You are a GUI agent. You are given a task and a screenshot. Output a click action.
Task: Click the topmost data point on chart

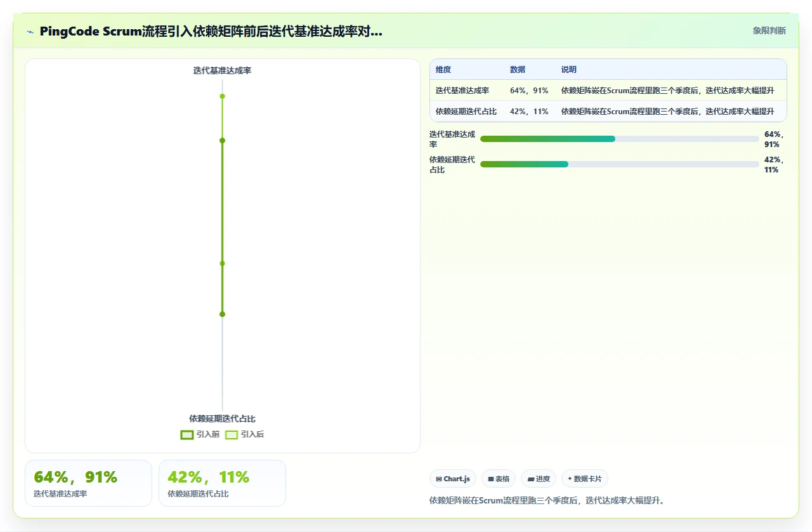222,96
